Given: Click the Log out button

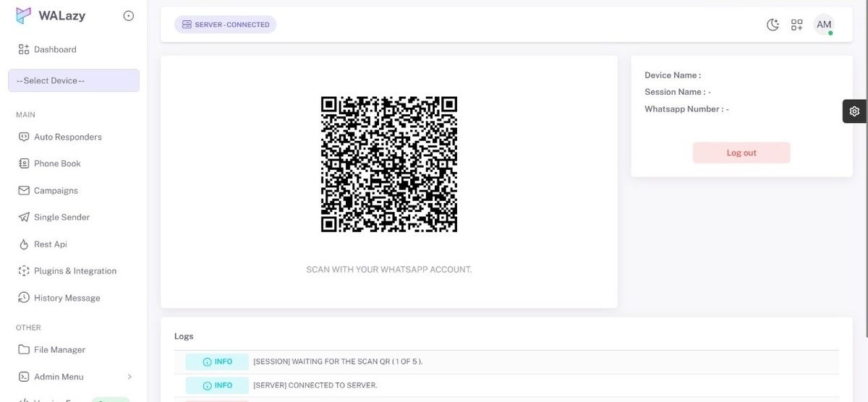Looking at the screenshot, I should pos(741,153).
